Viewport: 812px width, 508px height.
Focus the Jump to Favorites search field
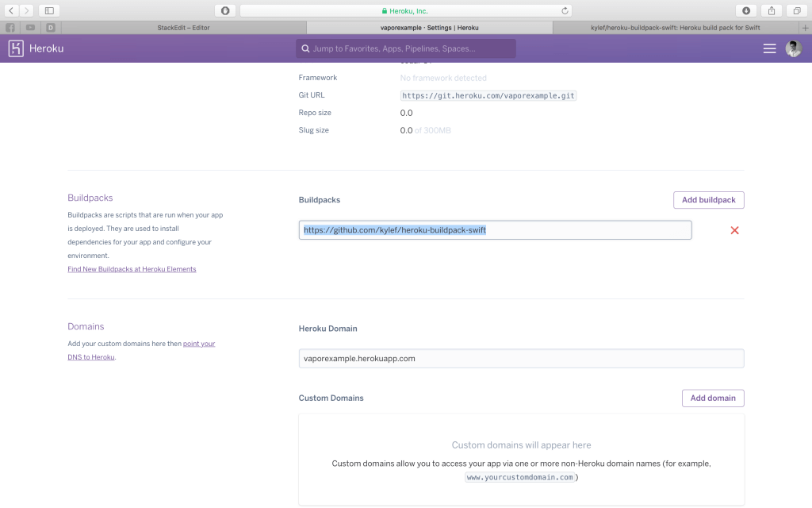[406, 48]
